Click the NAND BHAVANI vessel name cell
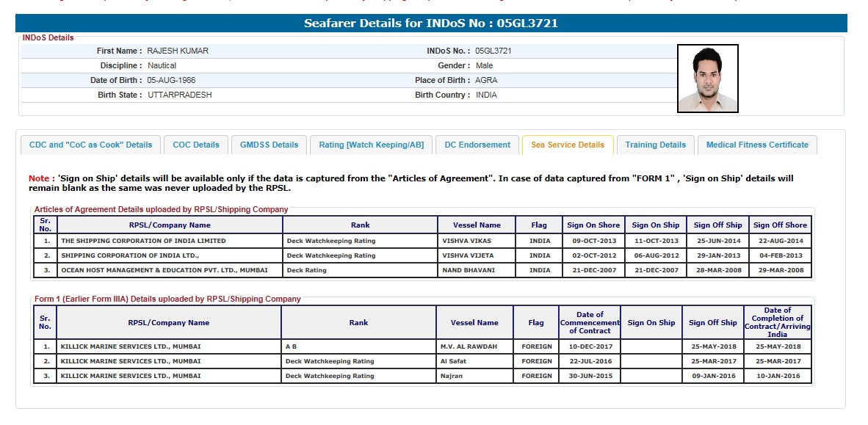 pos(475,270)
